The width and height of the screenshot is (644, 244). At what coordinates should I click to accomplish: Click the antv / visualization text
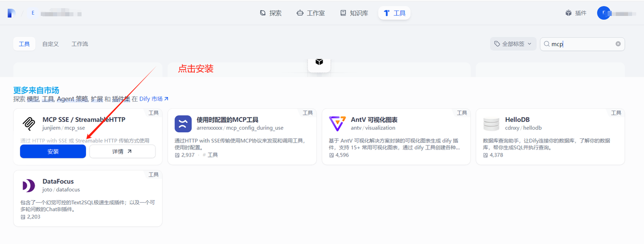pyautogui.click(x=372, y=128)
